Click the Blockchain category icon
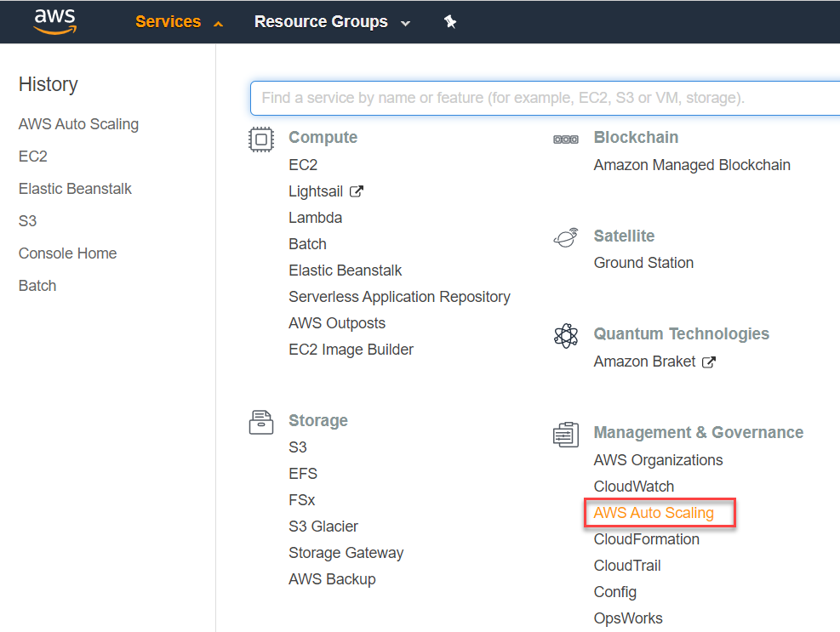This screenshot has height=632, width=840. pos(566,139)
